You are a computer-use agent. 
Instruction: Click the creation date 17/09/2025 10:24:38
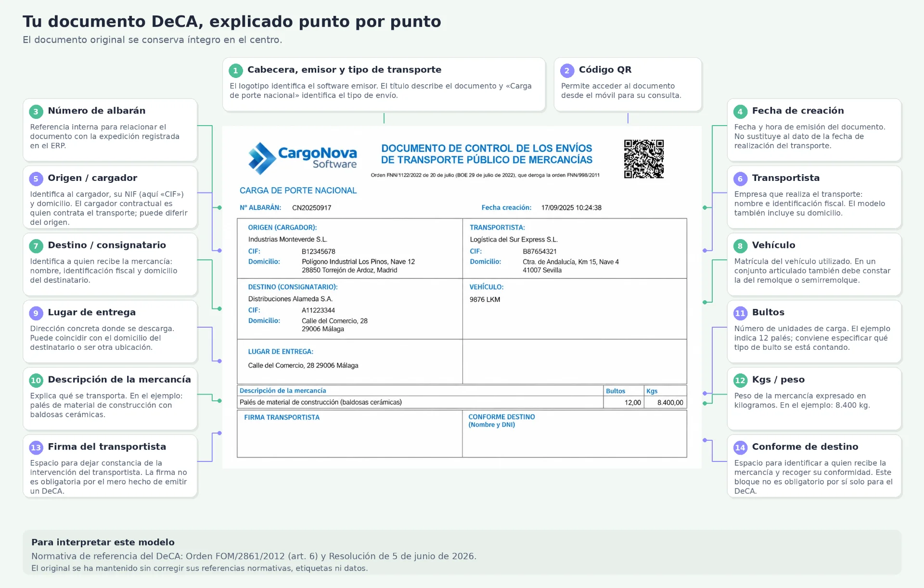click(x=571, y=208)
